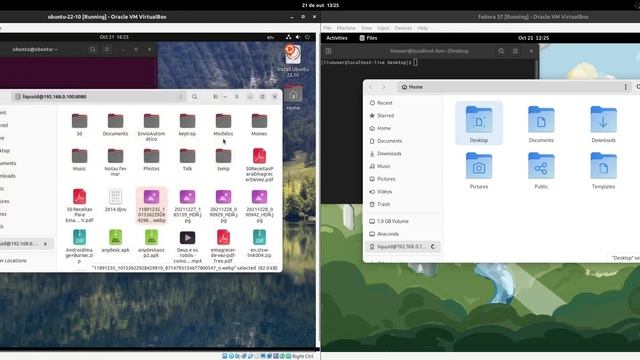Image resolution: width=640 pixels, height=360 pixels.
Task: Open view options dropdown arrow in Ubuntu Files
Action: [225, 97]
